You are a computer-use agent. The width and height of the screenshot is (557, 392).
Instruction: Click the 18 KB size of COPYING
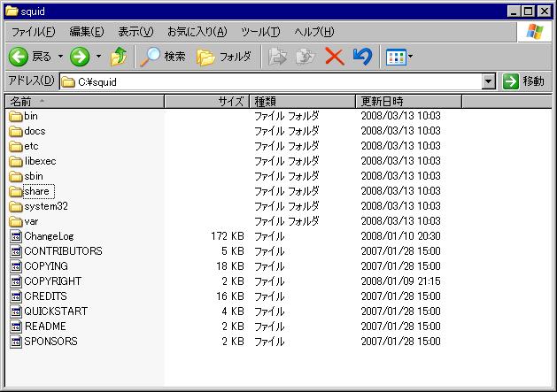coord(230,266)
